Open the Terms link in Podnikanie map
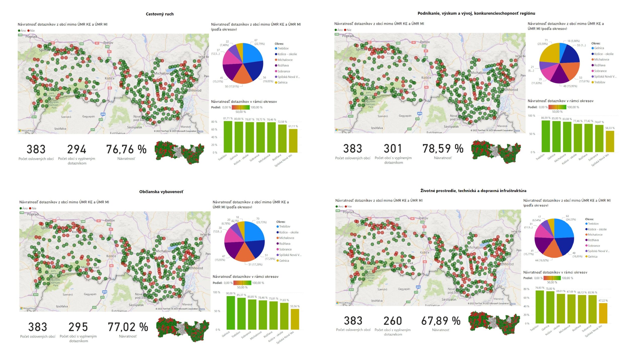Image resolution: width=644 pixels, height=364 pixels. click(x=517, y=130)
